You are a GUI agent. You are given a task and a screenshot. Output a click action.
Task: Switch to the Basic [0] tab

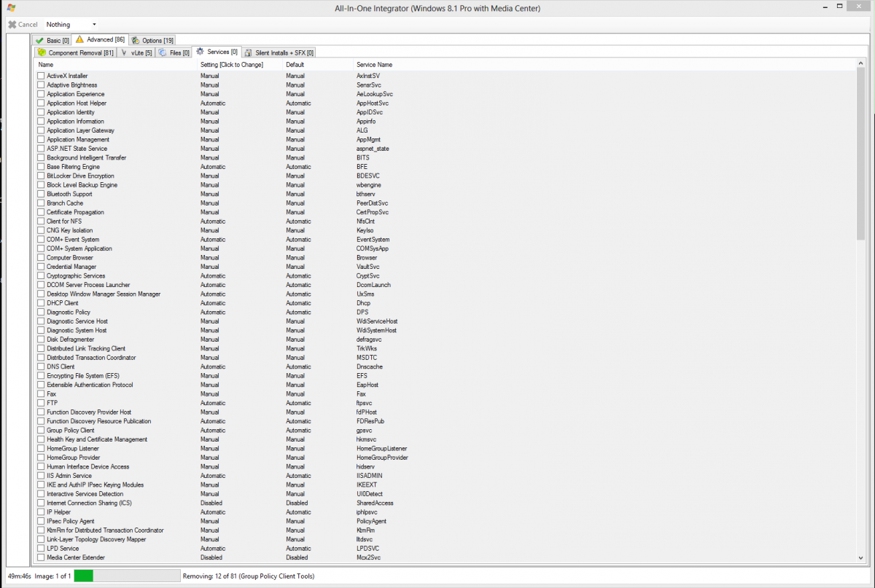coord(52,40)
